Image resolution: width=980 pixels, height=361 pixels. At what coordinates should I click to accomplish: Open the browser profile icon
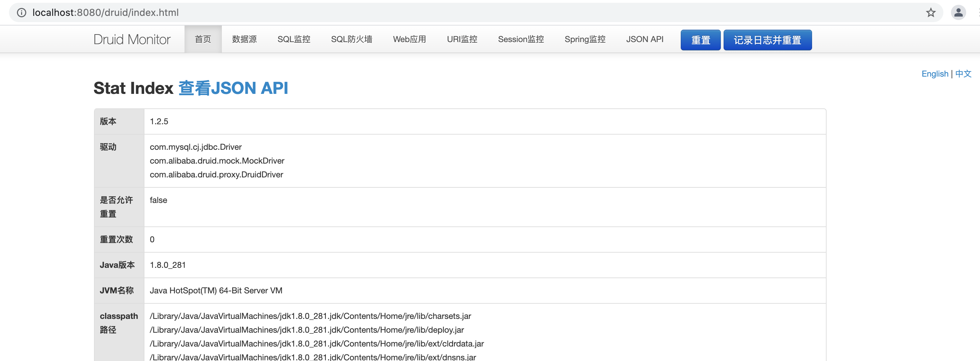[959, 12]
